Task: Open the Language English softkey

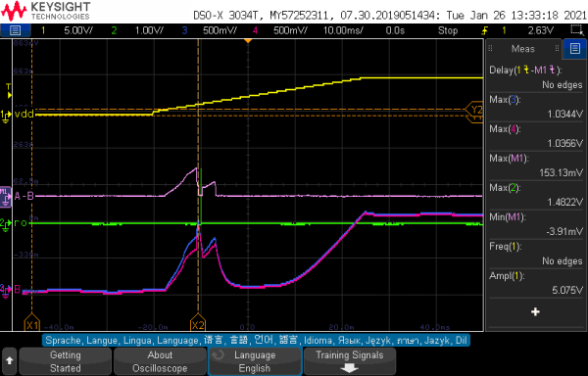Action: (x=255, y=361)
